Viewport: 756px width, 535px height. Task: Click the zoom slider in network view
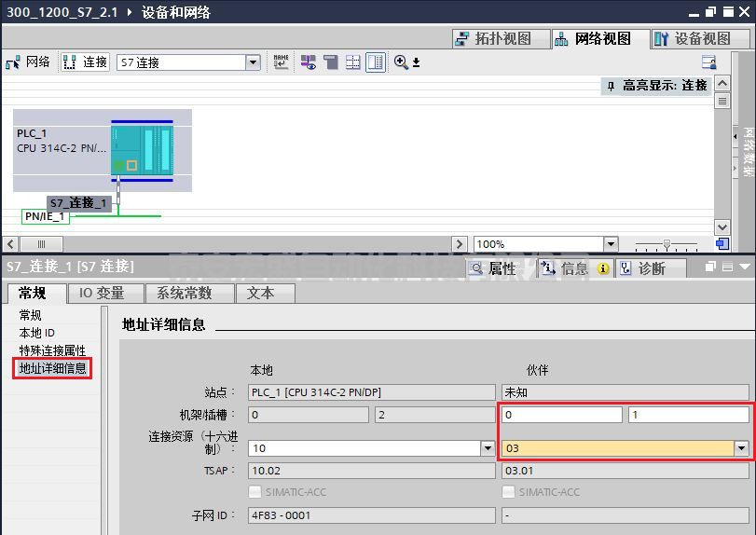pyautogui.click(x=666, y=244)
